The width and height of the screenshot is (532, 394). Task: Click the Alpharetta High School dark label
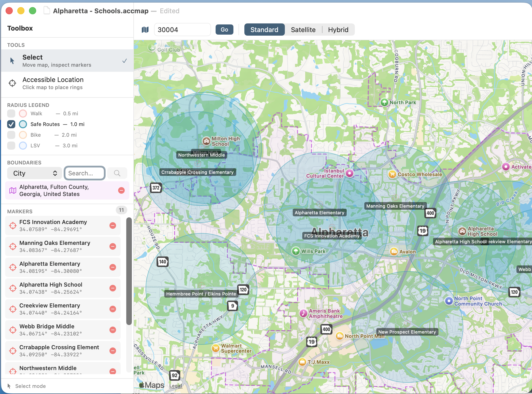460,242
